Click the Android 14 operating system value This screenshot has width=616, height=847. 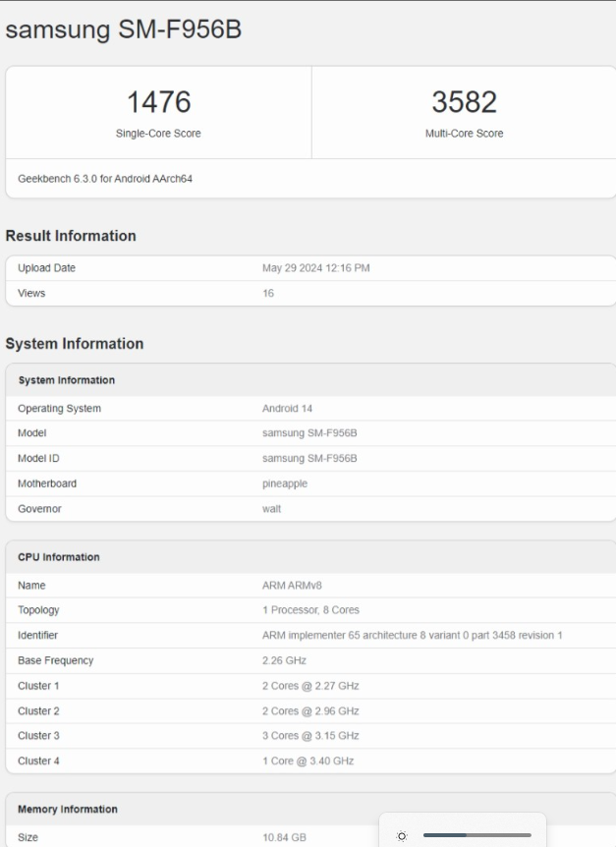point(287,409)
